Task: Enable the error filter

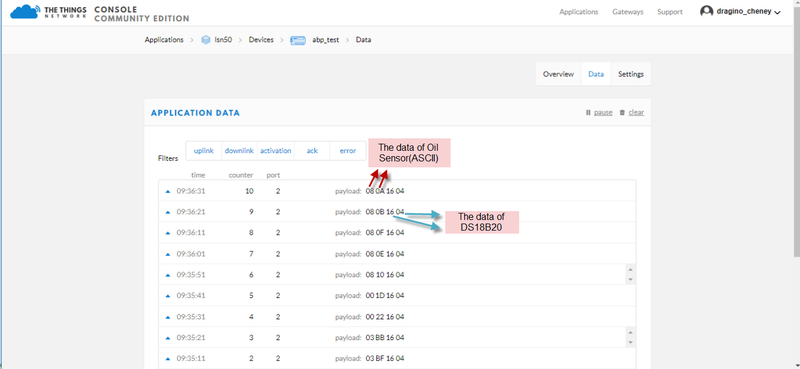Action: pyautogui.click(x=348, y=151)
